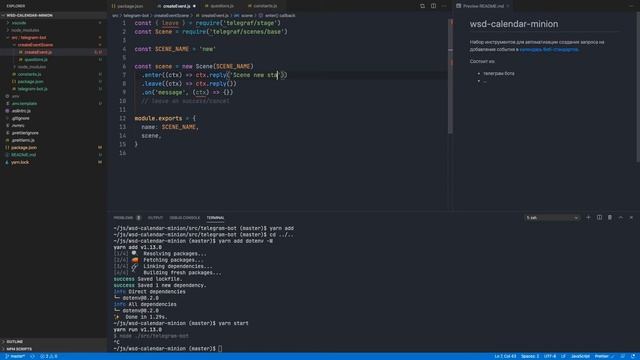Switch to the PROBLEMS panel tab
The width and height of the screenshot is (640, 360).
click(x=127, y=218)
